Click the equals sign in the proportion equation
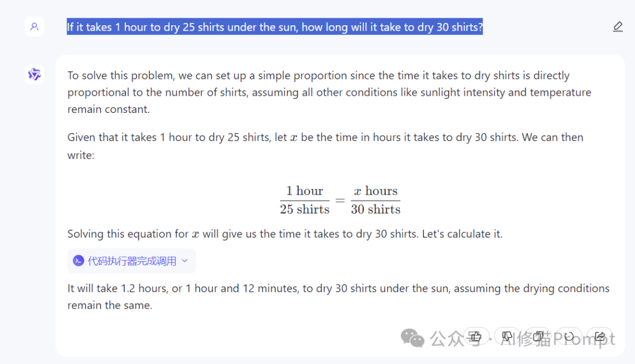Image resolution: width=635 pixels, height=364 pixels. click(x=340, y=201)
